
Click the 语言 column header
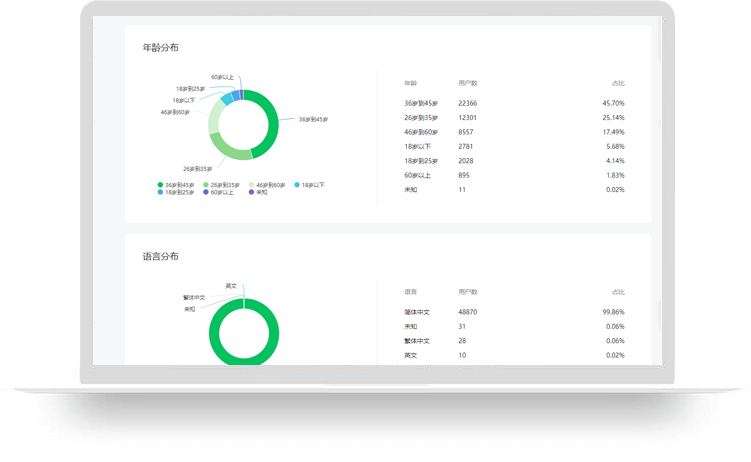click(x=410, y=292)
